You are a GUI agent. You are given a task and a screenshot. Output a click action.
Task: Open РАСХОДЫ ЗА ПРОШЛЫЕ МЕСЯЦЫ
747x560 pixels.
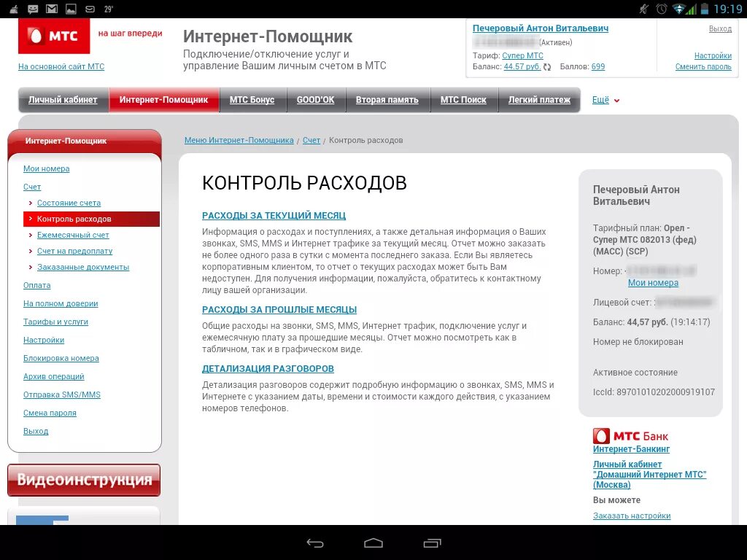[x=279, y=309]
